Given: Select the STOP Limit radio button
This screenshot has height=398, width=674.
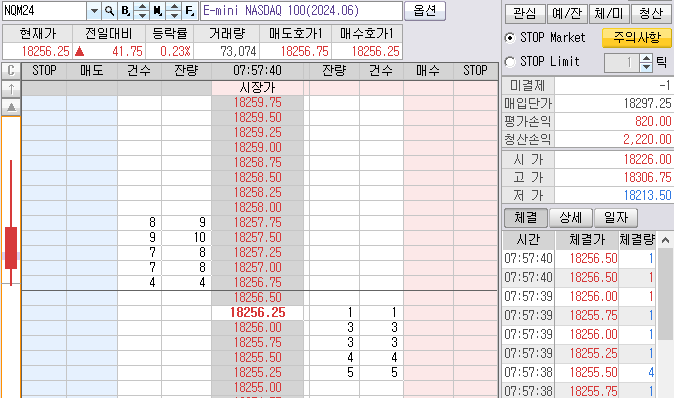Looking at the screenshot, I should 510,62.
